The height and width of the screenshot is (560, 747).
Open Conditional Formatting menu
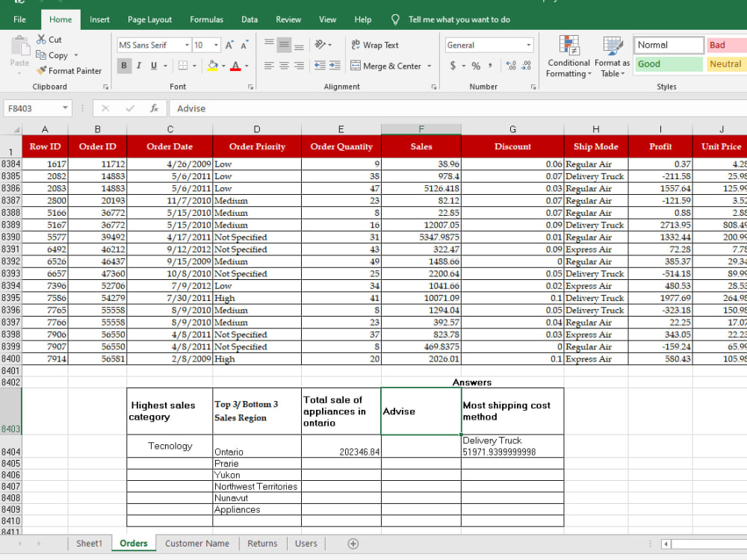568,57
